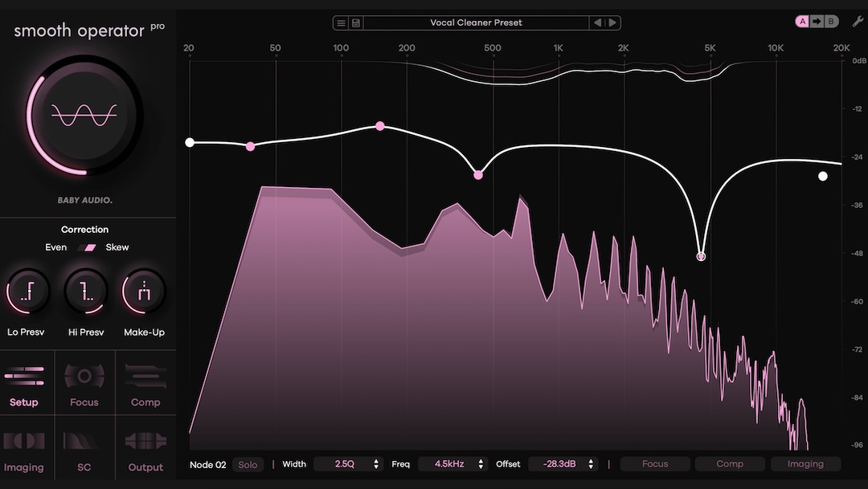Click the BABY AUDIO logo text
Image resolution: width=868 pixels, height=489 pixels.
point(85,200)
